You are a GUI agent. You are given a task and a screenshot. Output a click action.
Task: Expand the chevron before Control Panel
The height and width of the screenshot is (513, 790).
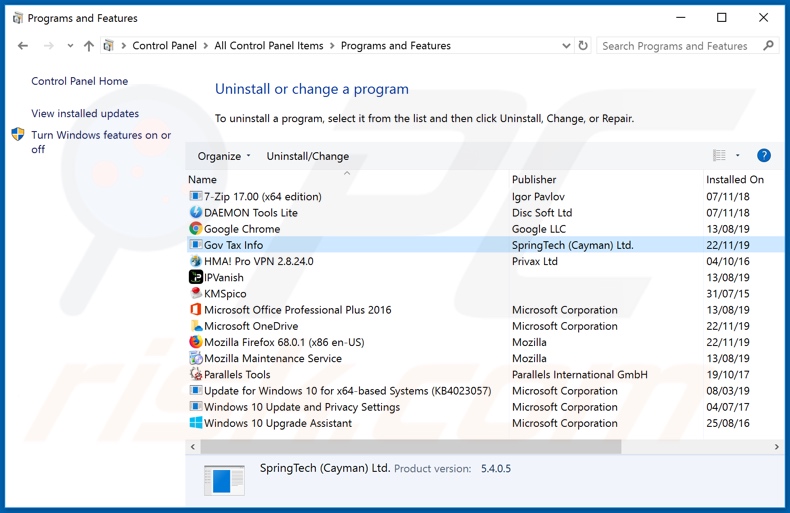pyautogui.click(x=123, y=46)
